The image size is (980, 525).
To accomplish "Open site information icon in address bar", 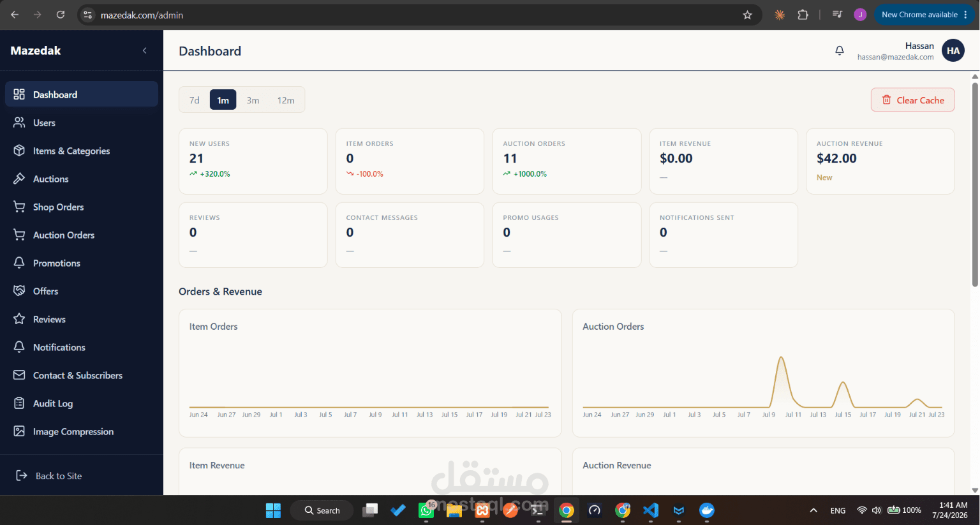I will tap(88, 15).
